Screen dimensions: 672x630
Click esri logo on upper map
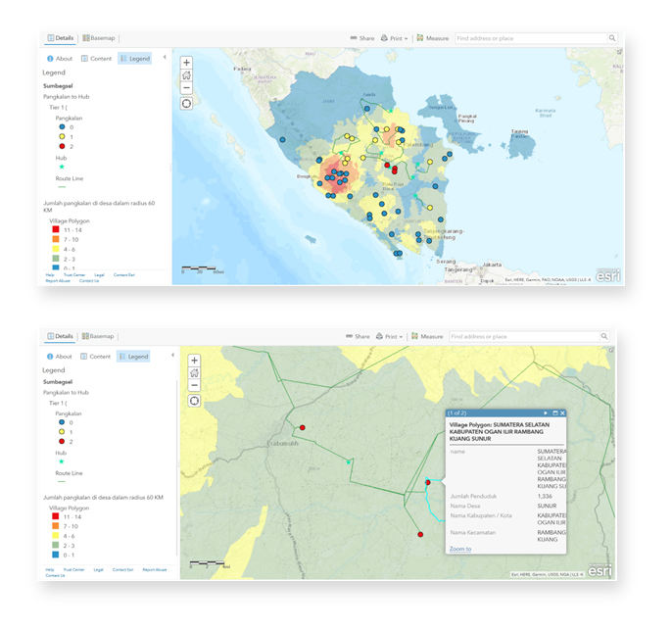607,276
